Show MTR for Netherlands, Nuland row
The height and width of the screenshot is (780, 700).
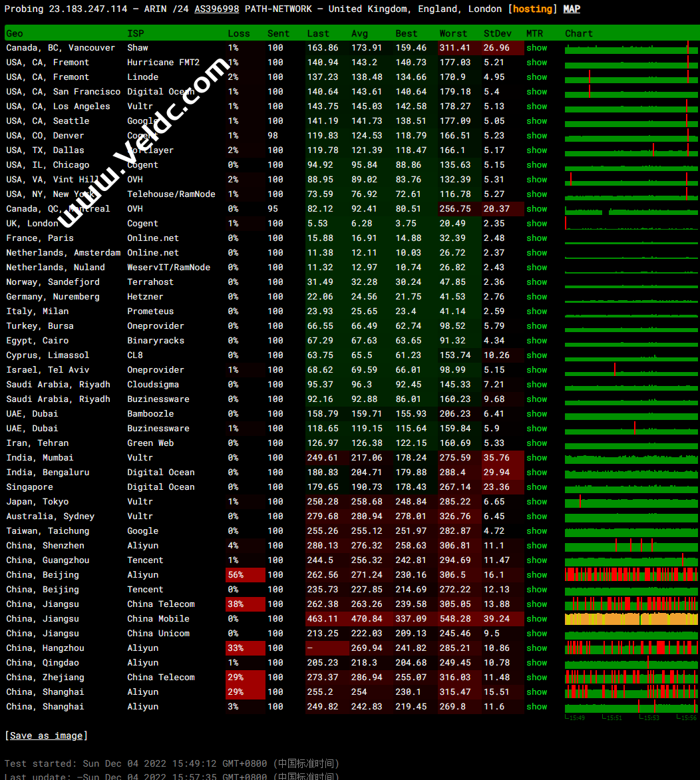click(537, 268)
